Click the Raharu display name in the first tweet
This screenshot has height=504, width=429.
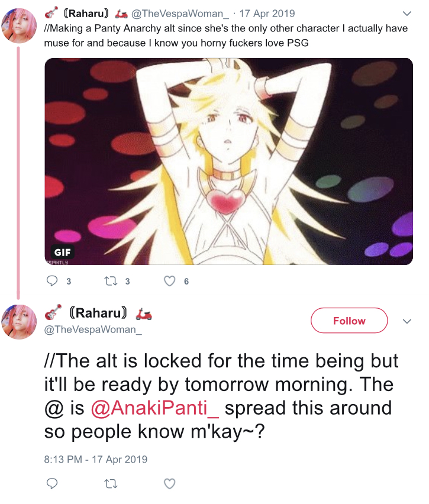point(86,14)
